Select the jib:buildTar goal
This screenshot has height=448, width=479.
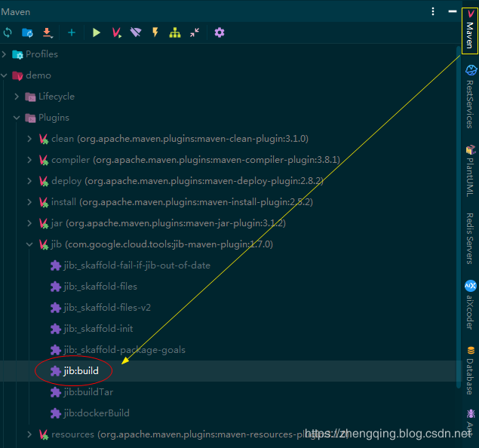88,392
